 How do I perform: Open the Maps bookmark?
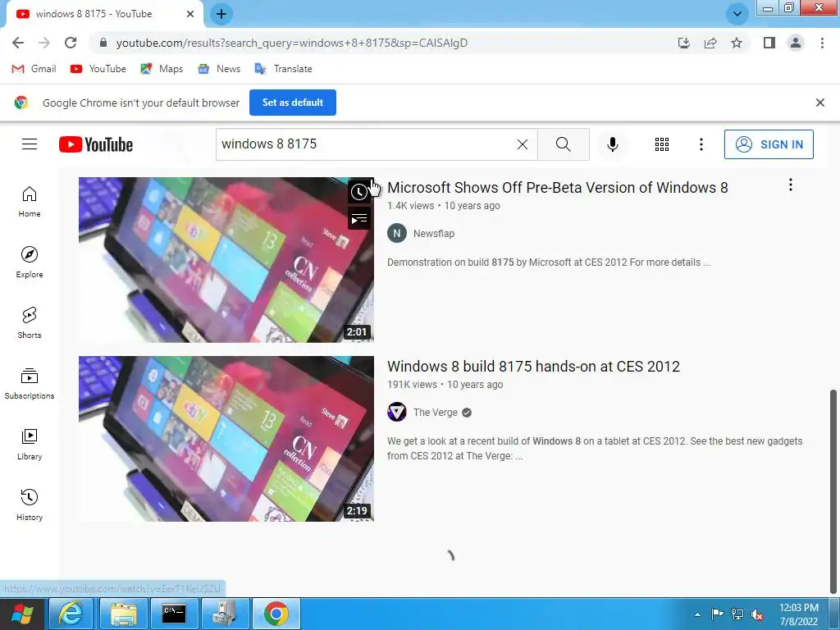162,69
